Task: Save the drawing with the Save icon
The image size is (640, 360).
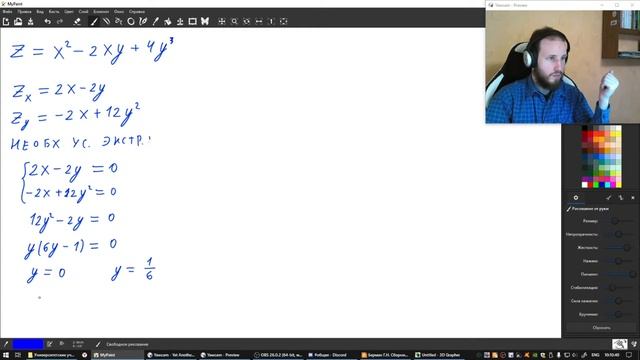Action: [x=31, y=21]
